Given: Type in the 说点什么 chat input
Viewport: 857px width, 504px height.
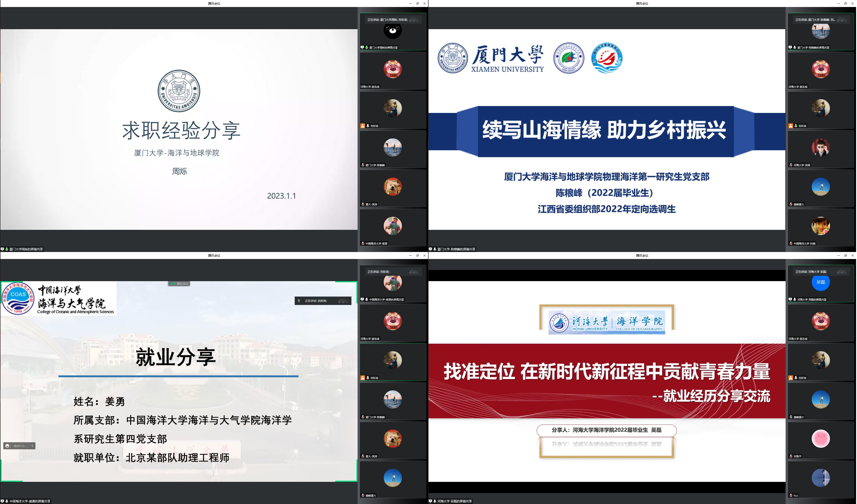Looking at the screenshot, I should click(20, 446).
